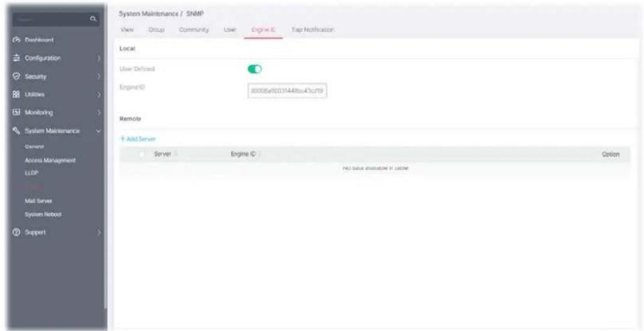This screenshot has width=644, height=331.
Task: Click the System Maintenance wrench icon
Action: 17,131
